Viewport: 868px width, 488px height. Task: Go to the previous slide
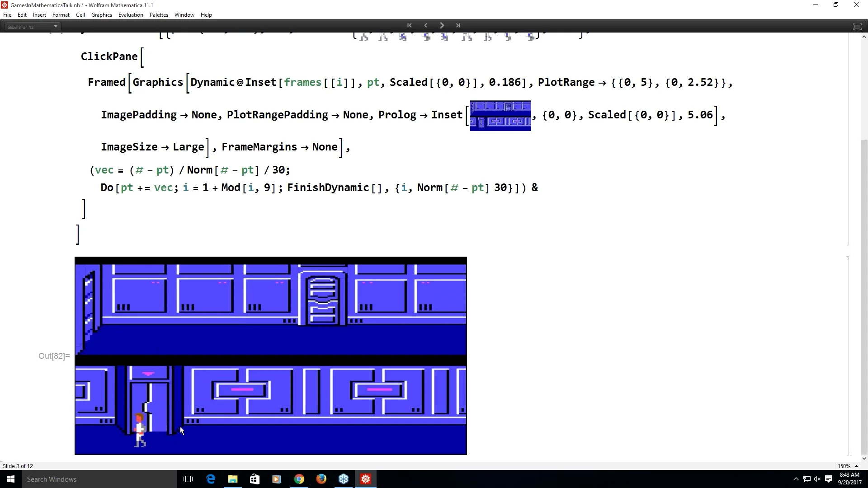pyautogui.click(x=425, y=25)
